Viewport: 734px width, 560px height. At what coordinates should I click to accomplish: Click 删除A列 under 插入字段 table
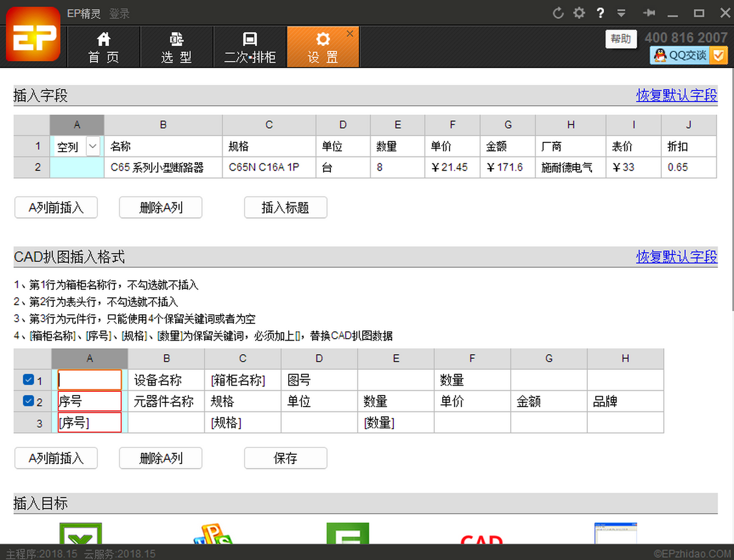pos(161,207)
